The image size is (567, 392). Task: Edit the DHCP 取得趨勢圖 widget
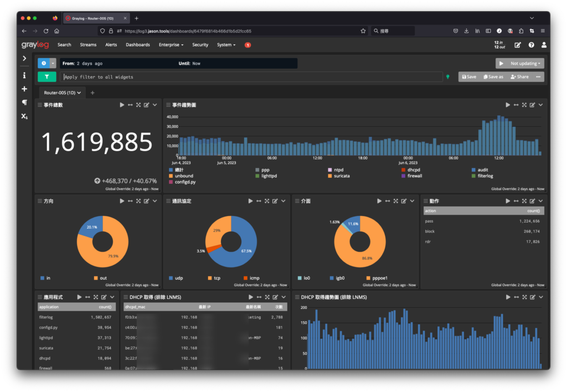tap(533, 297)
